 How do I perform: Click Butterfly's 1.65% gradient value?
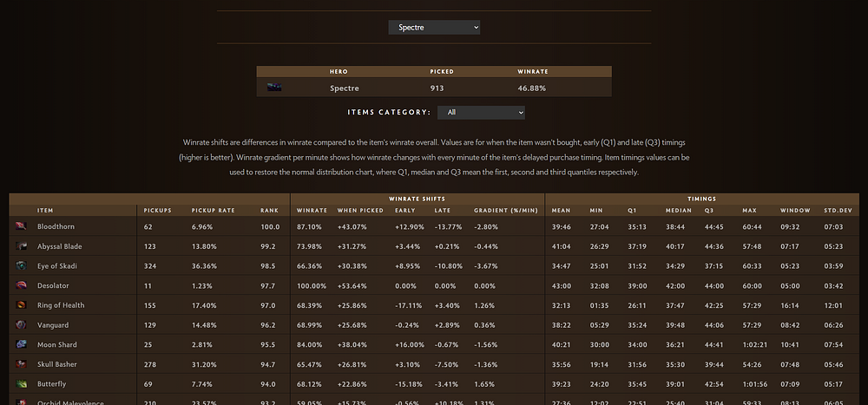coord(483,383)
